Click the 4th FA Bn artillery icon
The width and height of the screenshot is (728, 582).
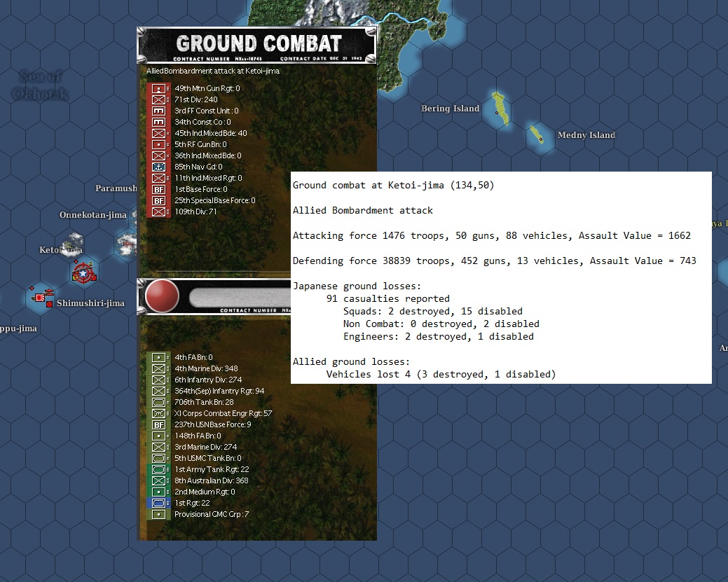[x=159, y=357]
